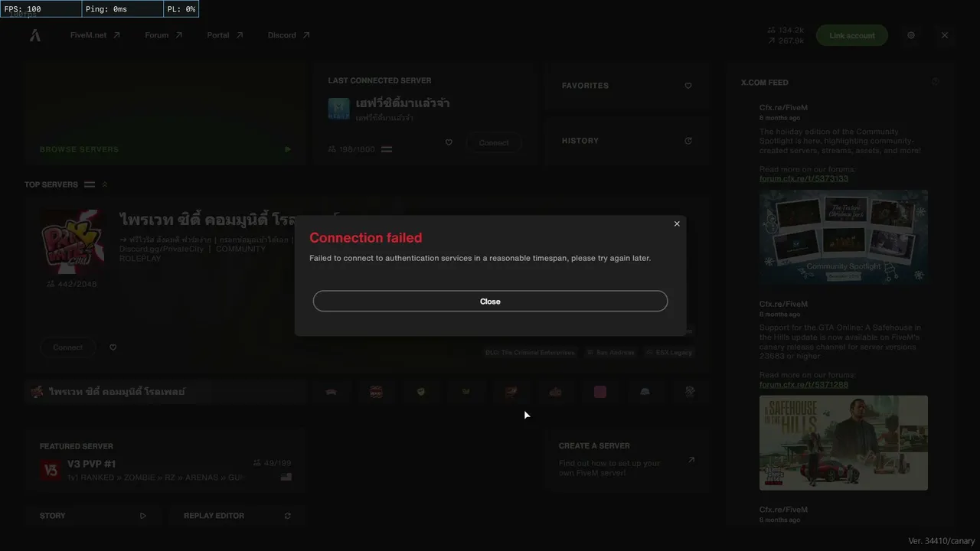980x551 pixels.
Task: Select the highlighted Thai server row below top card
Action: (x=165, y=392)
